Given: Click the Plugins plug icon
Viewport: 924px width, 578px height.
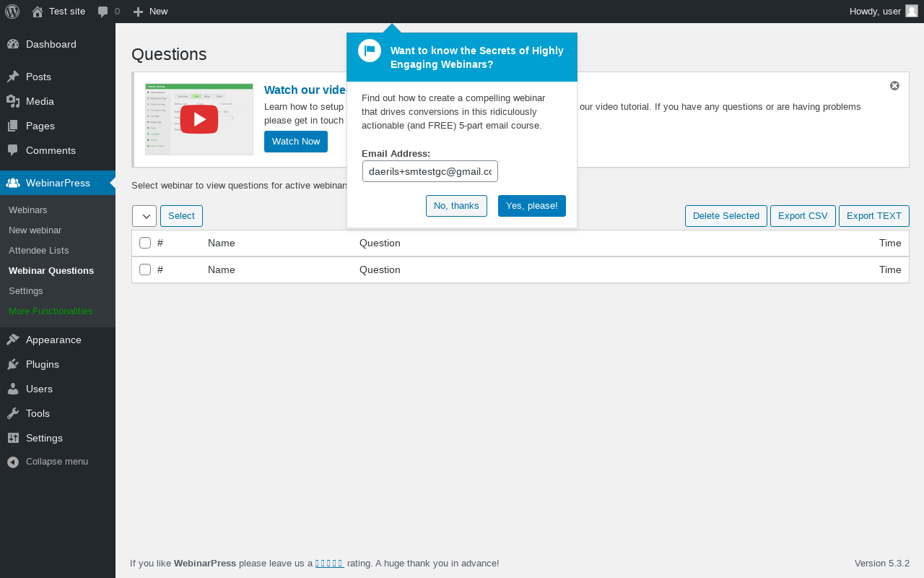Looking at the screenshot, I should [x=13, y=364].
